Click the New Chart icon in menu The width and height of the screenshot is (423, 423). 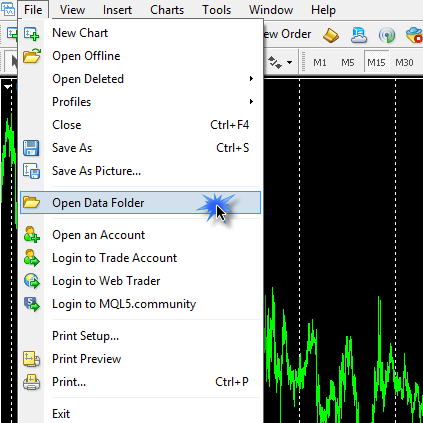32,33
